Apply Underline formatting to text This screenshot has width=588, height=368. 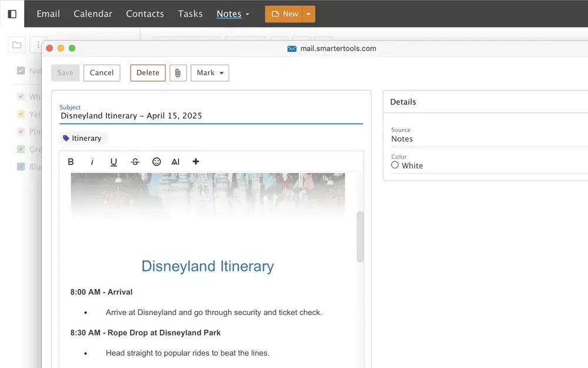point(113,162)
